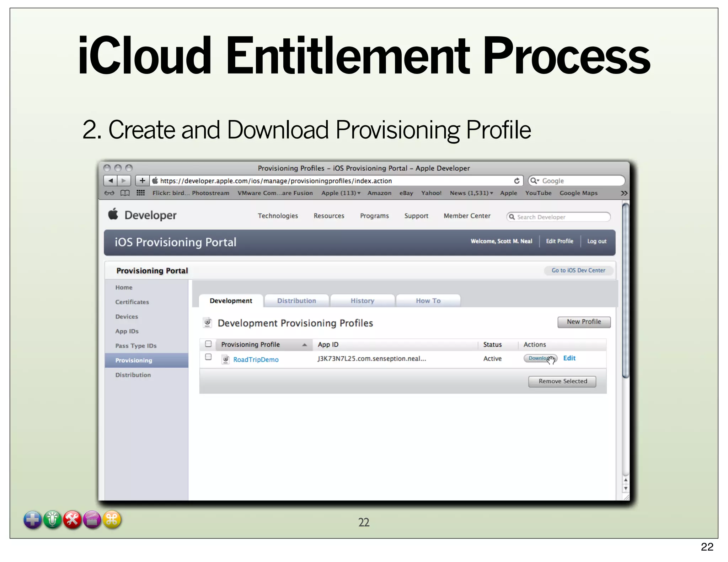Download the RoadTripDemo profile
728x562 pixels.
tap(540, 358)
